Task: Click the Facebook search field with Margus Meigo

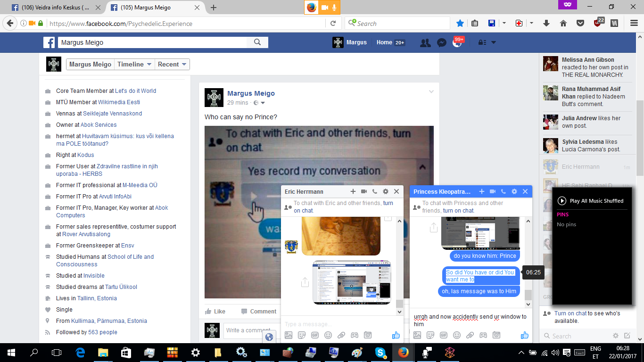Action: click(152, 42)
